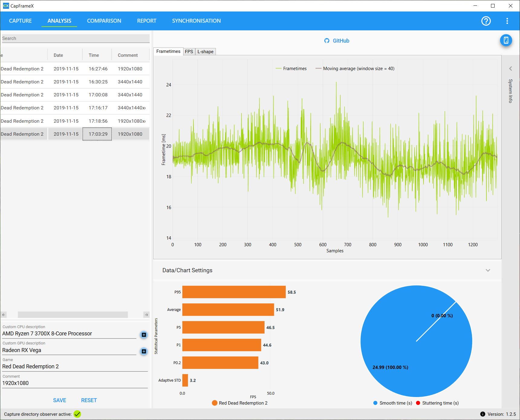
Task: Toggle the Frametimes legend series
Action: 291,69
